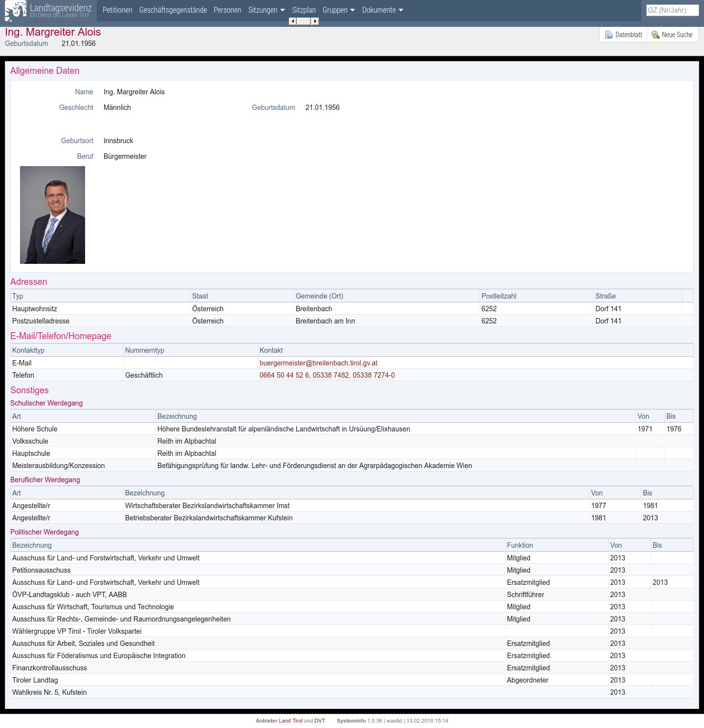Go to Geschäftsgegenstände
The height and width of the screenshot is (728, 704).
tap(173, 10)
